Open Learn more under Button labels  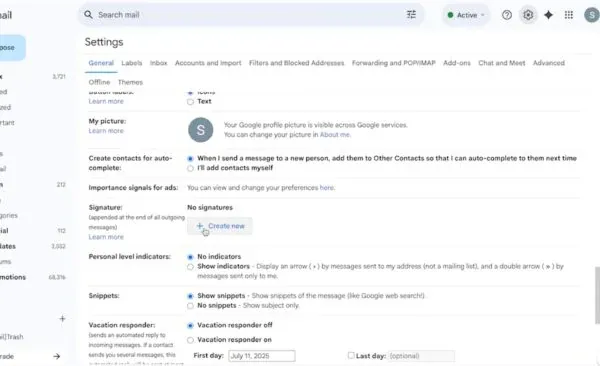tap(106, 101)
